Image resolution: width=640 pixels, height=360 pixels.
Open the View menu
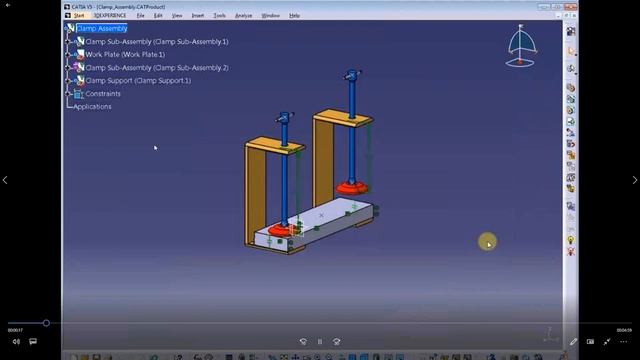177,16
